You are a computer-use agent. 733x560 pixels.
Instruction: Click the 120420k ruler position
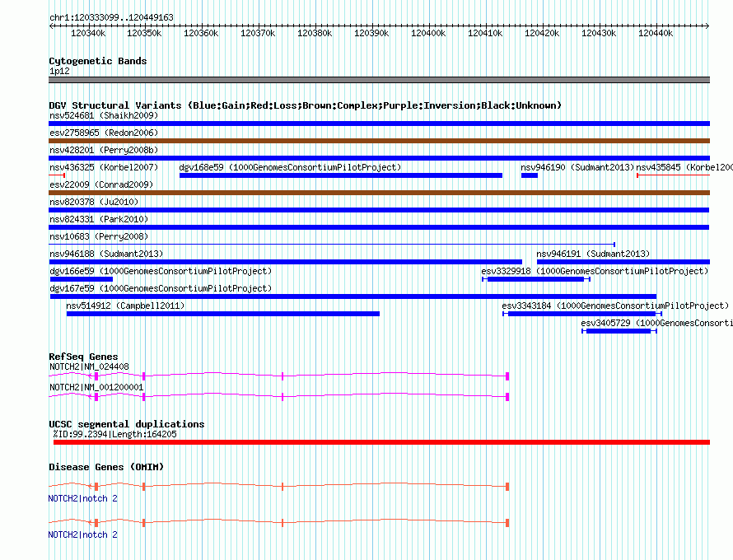[542, 33]
